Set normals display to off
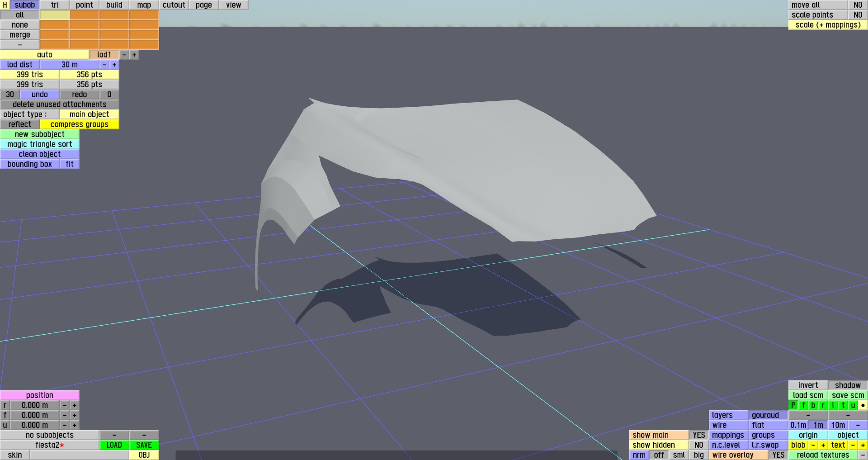868x460 pixels. coord(659,455)
